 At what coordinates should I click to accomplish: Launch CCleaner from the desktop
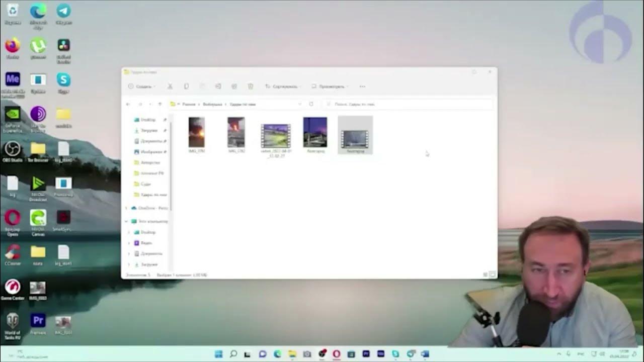13,254
